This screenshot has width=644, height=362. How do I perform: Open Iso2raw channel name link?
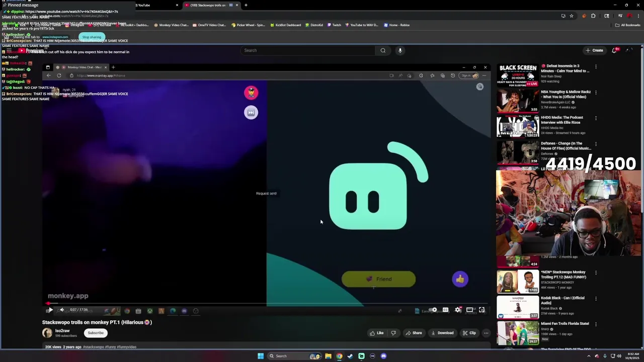[62, 331]
